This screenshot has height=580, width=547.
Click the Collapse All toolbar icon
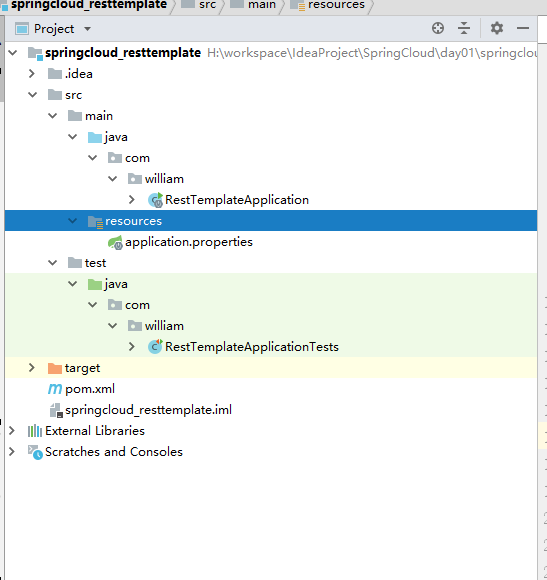(x=464, y=28)
